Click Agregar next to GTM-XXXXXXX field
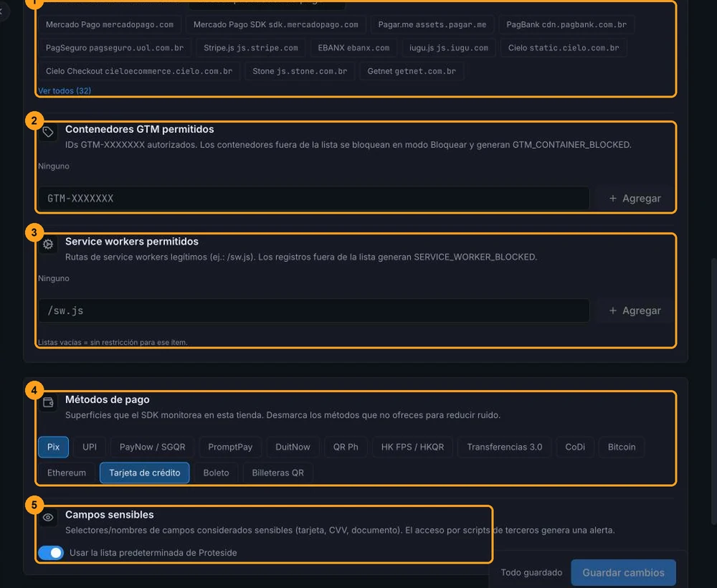 [x=635, y=199]
